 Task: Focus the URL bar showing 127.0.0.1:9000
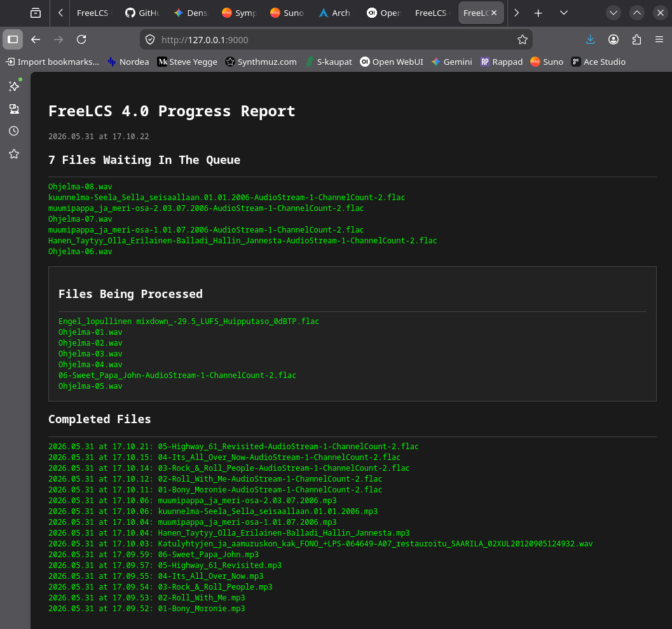pyautogui.click(x=336, y=40)
